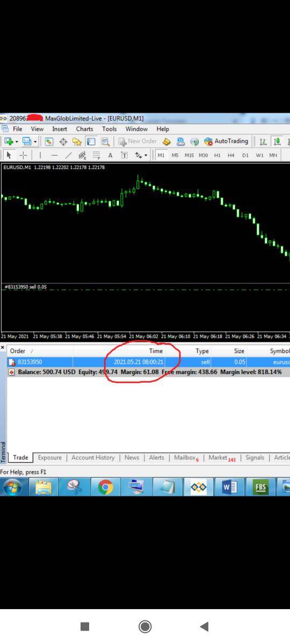The height and width of the screenshot is (644, 290).
Task: Open the Navigator panel star icon
Action: pos(77,142)
